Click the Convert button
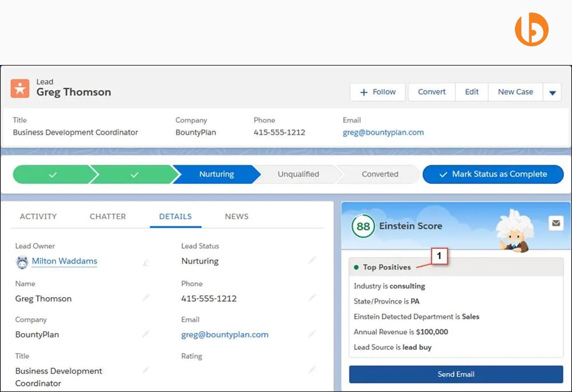This screenshot has width=572, height=392. point(432,92)
